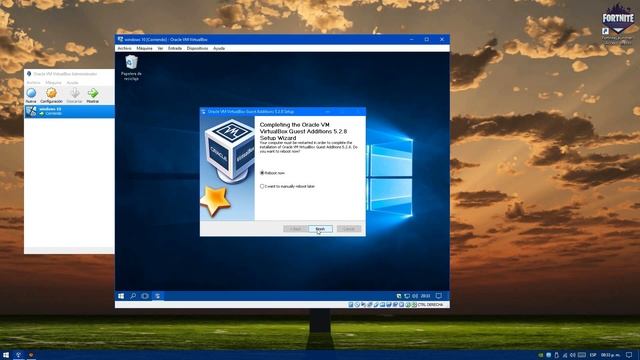640x360 pixels.
Task: Click the guest taskbar search magnifier icon
Action: 133,296
